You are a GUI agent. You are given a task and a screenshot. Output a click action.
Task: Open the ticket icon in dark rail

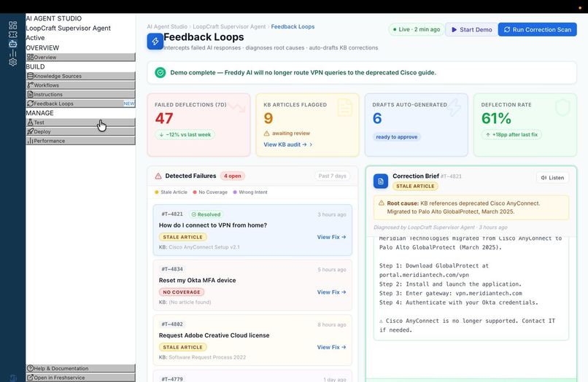click(12, 34)
